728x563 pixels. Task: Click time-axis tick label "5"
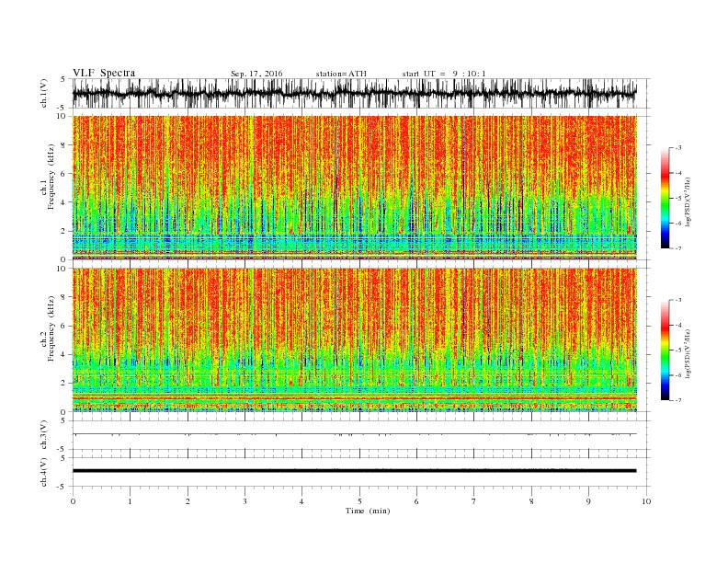pyautogui.click(x=359, y=501)
